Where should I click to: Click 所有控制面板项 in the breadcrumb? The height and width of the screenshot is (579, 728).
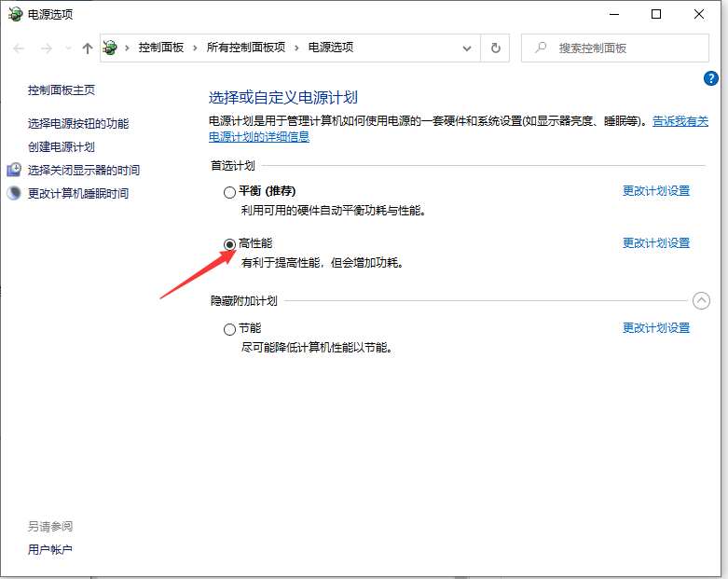[246, 48]
